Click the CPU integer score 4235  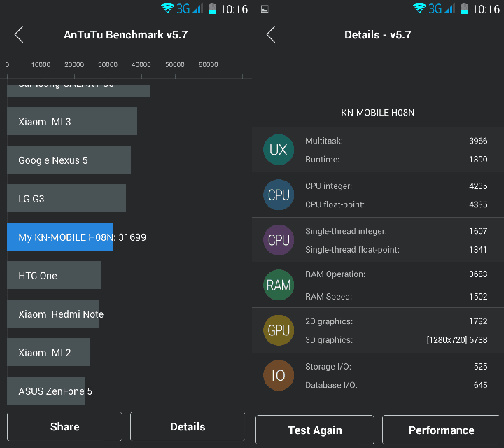tap(478, 186)
